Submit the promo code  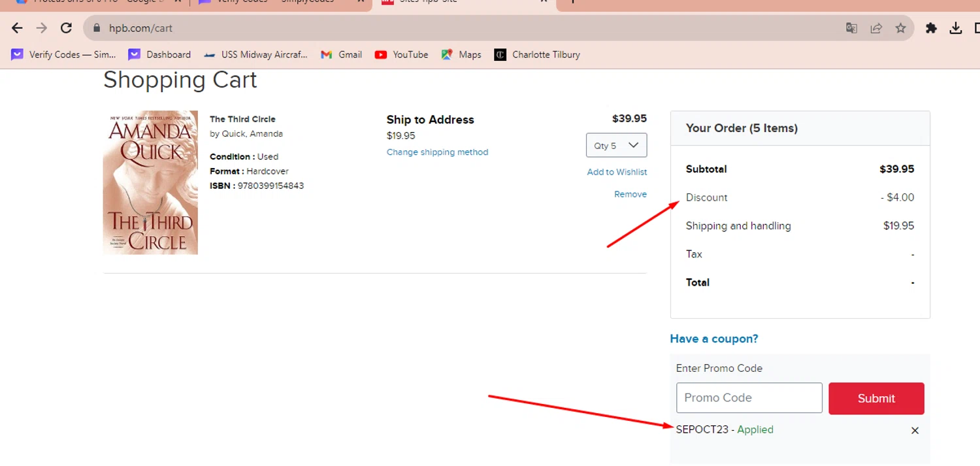pos(876,398)
